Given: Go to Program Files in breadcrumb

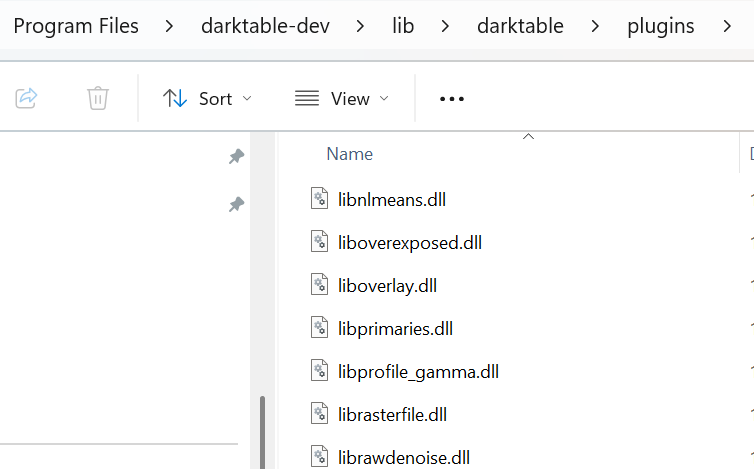Looking at the screenshot, I should (76, 26).
